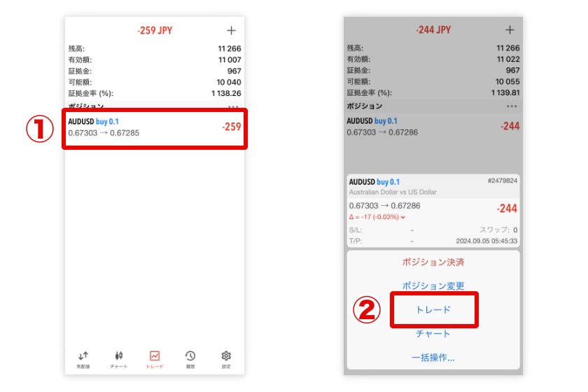Select the AUDUSD buy 0.1 position on left screen
Image resolution: width=588 pixels, height=392 pixels.
pyautogui.click(x=154, y=127)
